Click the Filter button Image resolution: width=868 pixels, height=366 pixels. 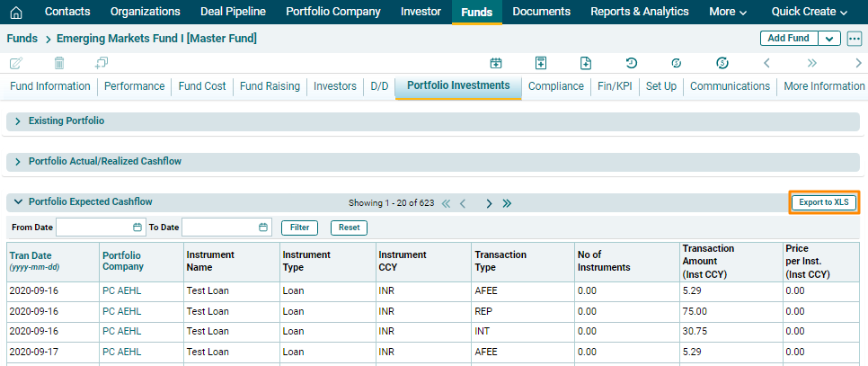tap(299, 228)
